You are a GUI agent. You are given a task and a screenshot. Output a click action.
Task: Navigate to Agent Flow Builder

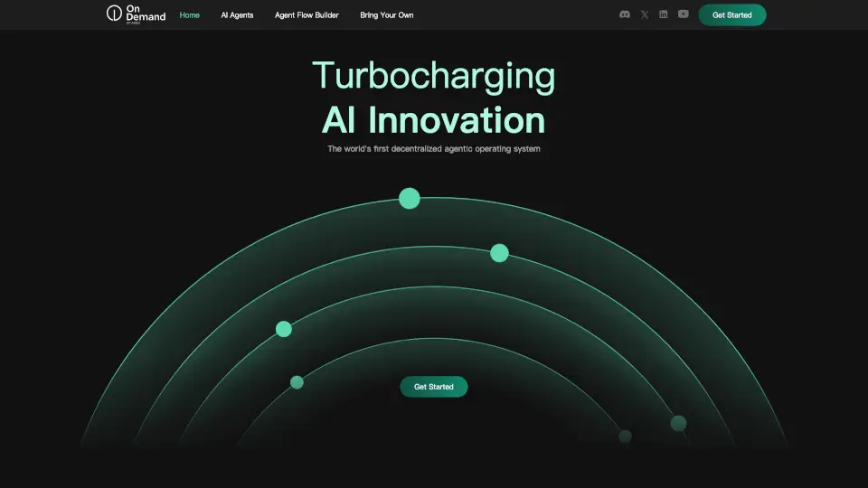pos(307,15)
